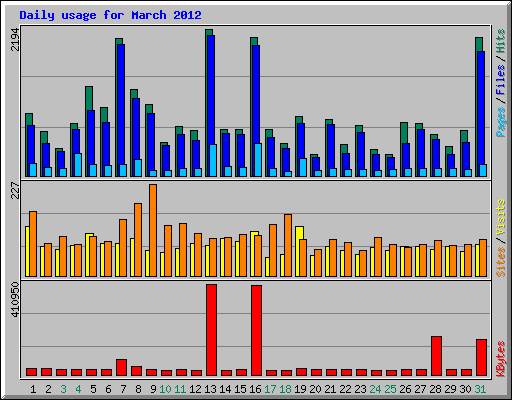Click green day label '31'
This screenshot has width=512, height=400.
pos(480,389)
